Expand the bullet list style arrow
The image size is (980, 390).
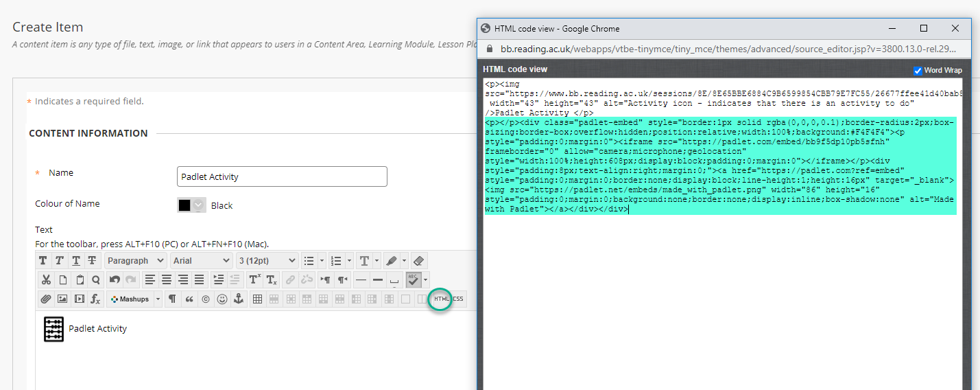[321, 261]
